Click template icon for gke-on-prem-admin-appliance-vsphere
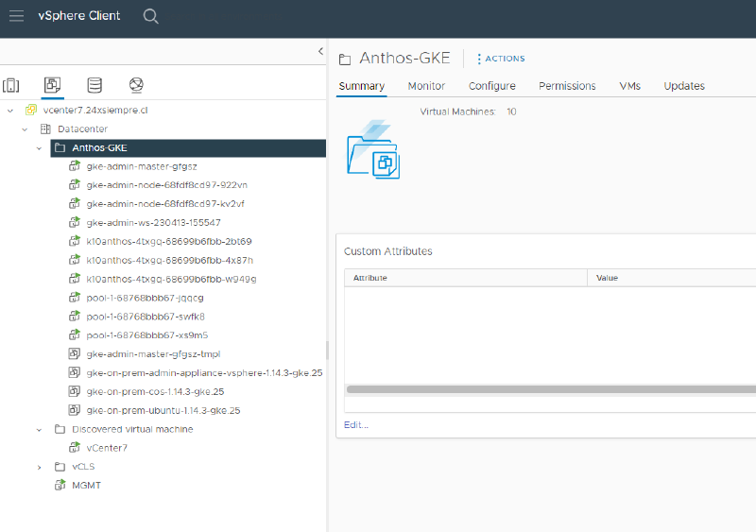Screen dimensions: 756x532 75,372
